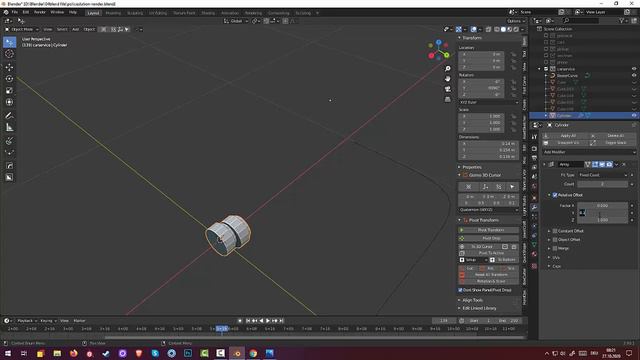Hide carservice collection via eye icon

(x=634, y=69)
